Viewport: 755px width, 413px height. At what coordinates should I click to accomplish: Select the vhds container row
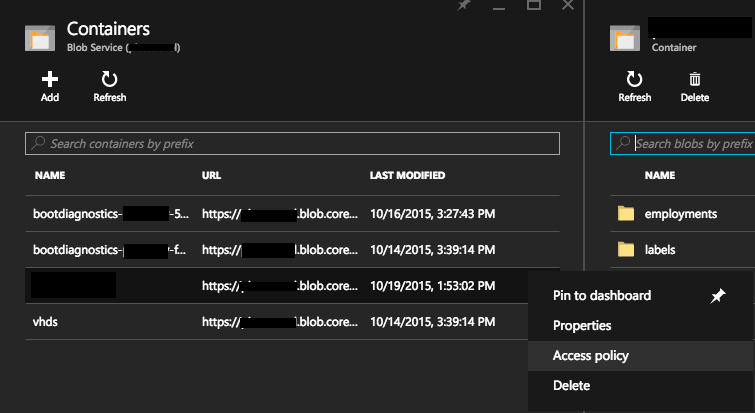click(x=46, y=321)
